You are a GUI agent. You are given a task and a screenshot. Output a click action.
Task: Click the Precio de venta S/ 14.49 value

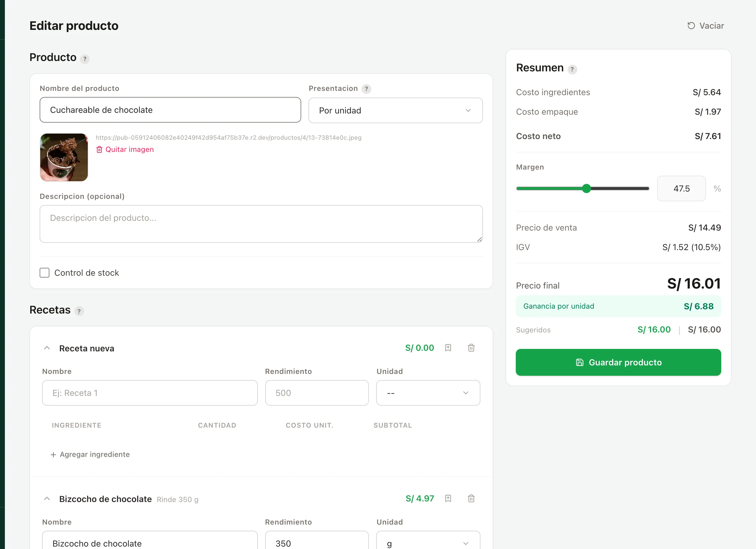[x=704, y=228]
